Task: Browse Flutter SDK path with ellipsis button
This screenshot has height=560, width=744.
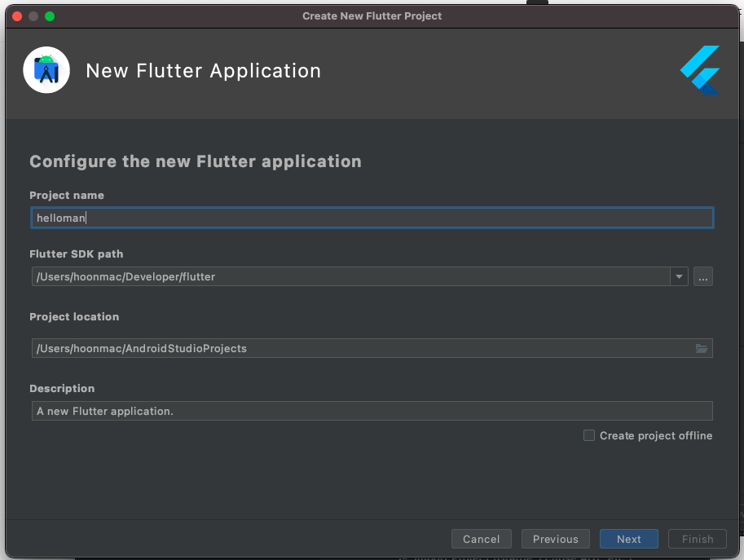Action: pos(702,276)
